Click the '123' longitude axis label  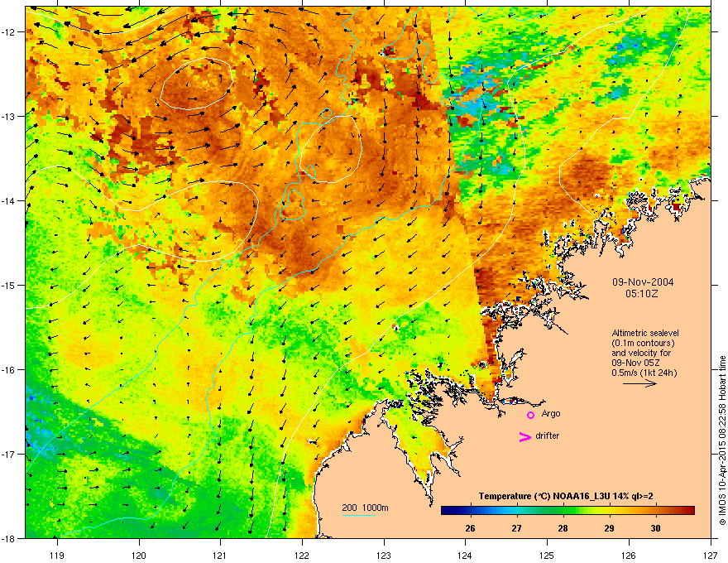click(384, 555)
